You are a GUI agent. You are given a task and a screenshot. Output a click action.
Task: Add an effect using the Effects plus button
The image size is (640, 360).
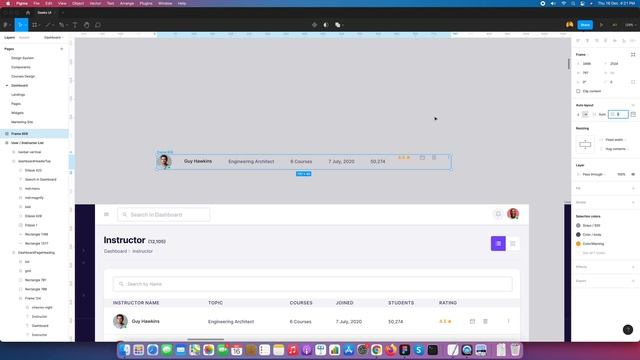tap(633, 267)
